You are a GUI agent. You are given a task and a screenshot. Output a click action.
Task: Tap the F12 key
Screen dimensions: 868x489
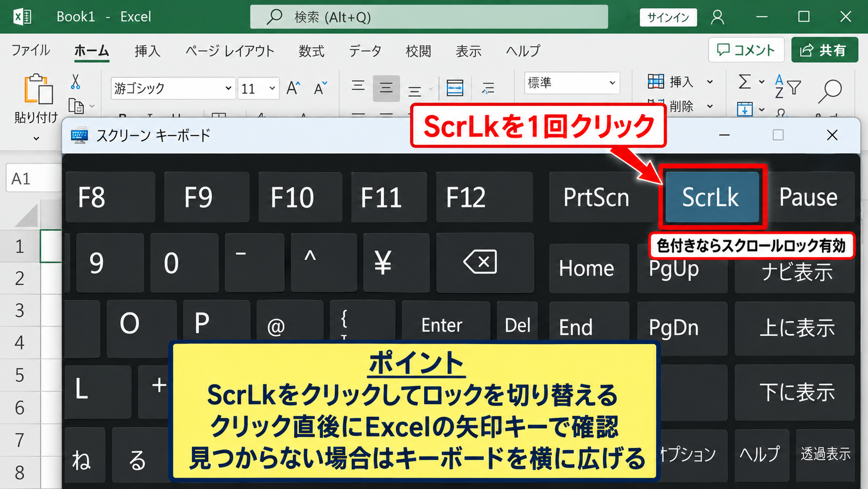point(484,197)
